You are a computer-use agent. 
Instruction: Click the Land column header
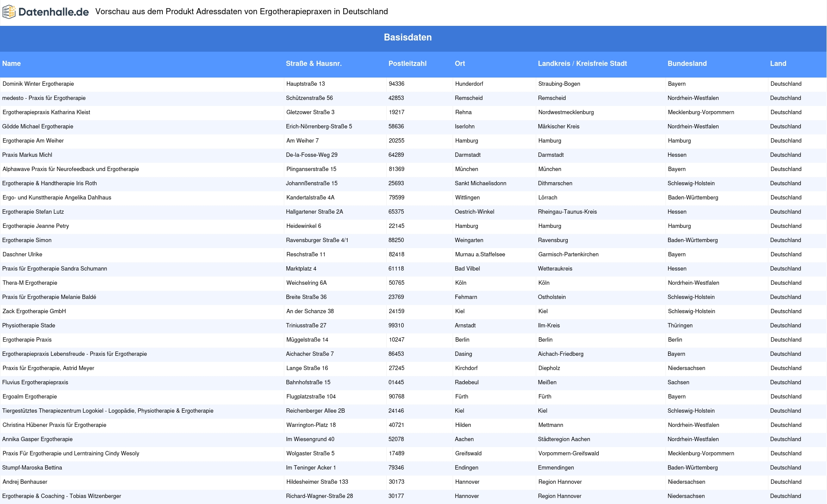point(778,64)
